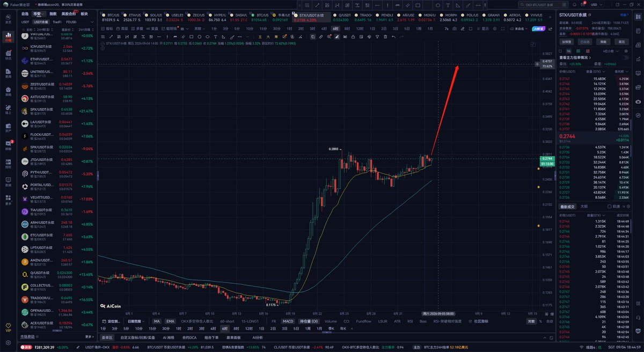Click the magnet snap tool icon
Image resolution: width=644 pixels, height=352 pixels.
[x=313, y=36]
